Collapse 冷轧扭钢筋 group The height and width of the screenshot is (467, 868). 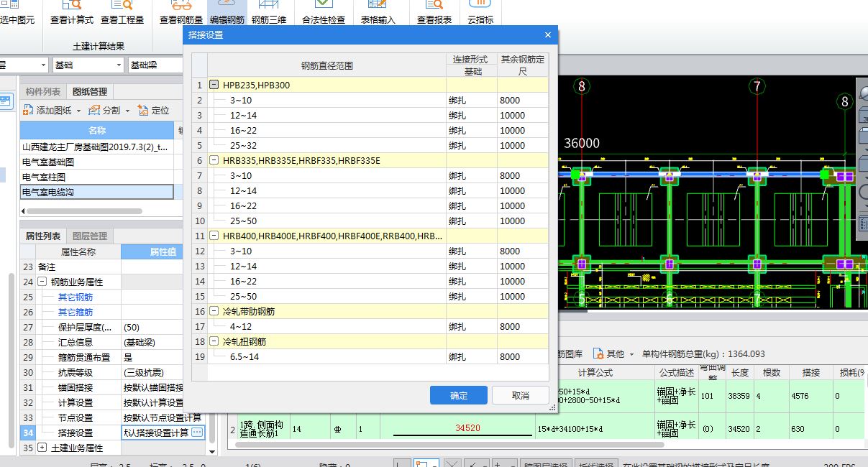tap(214, 341)
